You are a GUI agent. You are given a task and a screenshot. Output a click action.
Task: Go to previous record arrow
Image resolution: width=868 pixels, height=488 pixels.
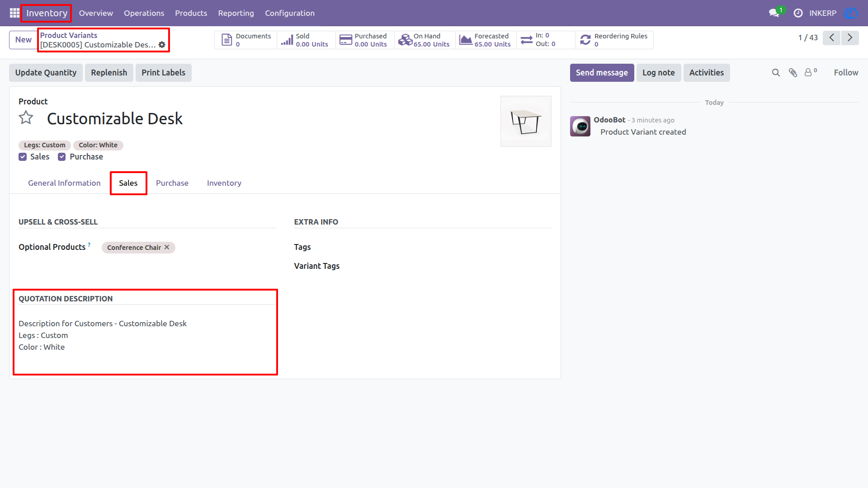click(x=831, y=38)
